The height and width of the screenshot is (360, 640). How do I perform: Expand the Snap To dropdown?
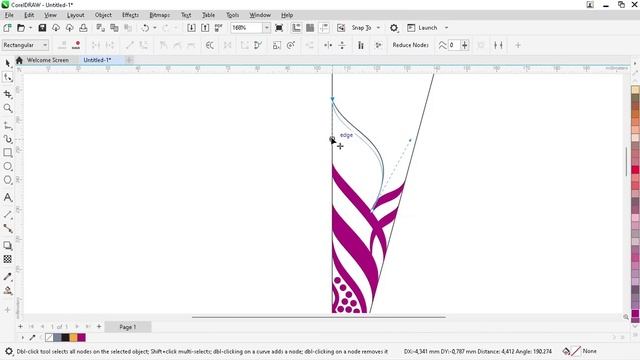pyautogui.click(x=378, y=28)
